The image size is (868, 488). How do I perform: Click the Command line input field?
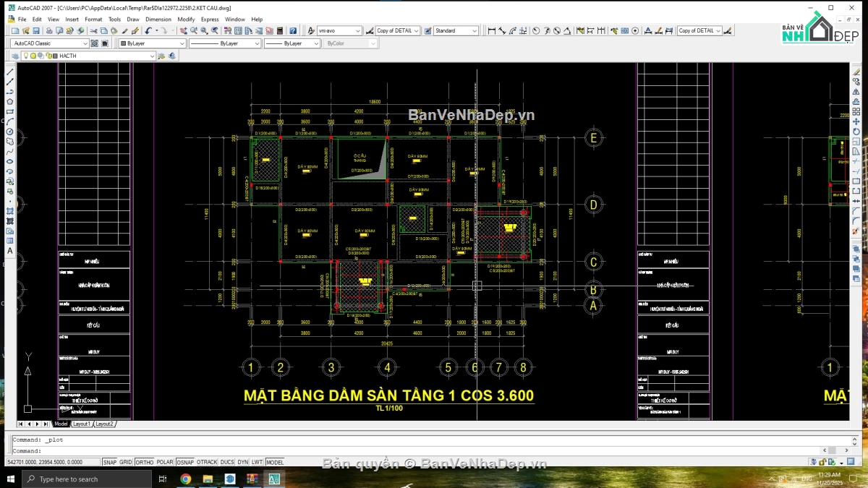point(434,450)
